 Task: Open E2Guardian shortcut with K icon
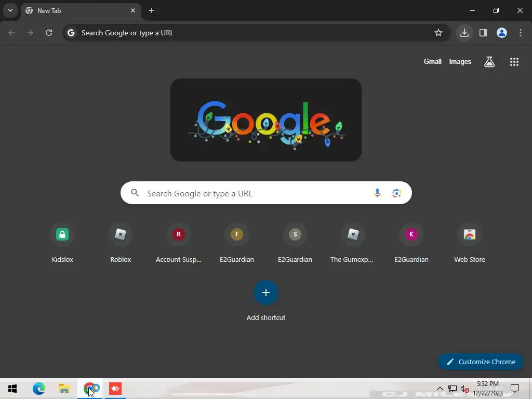(411, 243)
